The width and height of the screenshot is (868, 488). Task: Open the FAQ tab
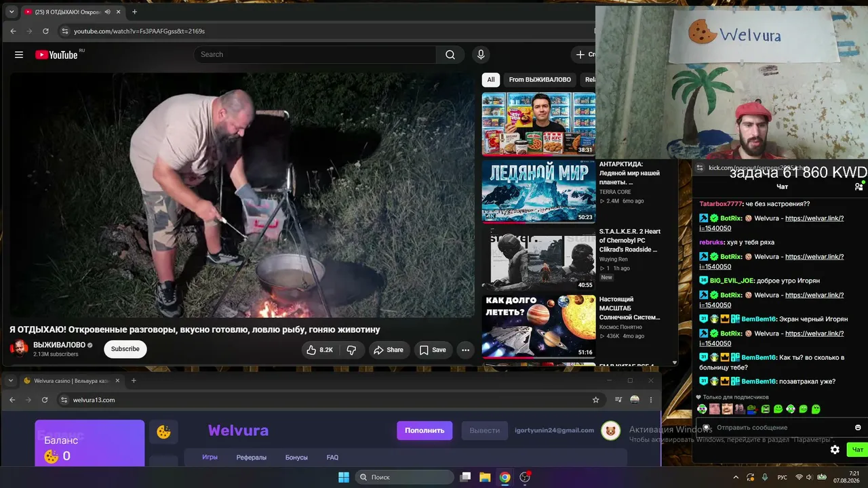coord(332,457)
